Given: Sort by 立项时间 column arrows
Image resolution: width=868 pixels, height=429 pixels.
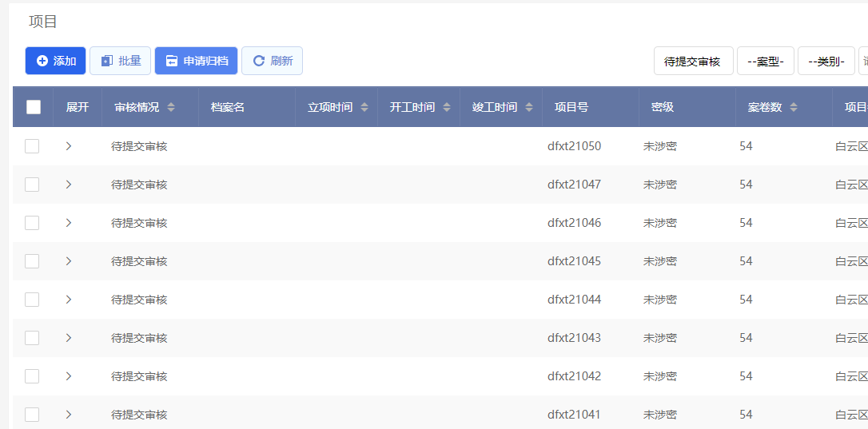Looking at the screenshot, I should 364,107.
